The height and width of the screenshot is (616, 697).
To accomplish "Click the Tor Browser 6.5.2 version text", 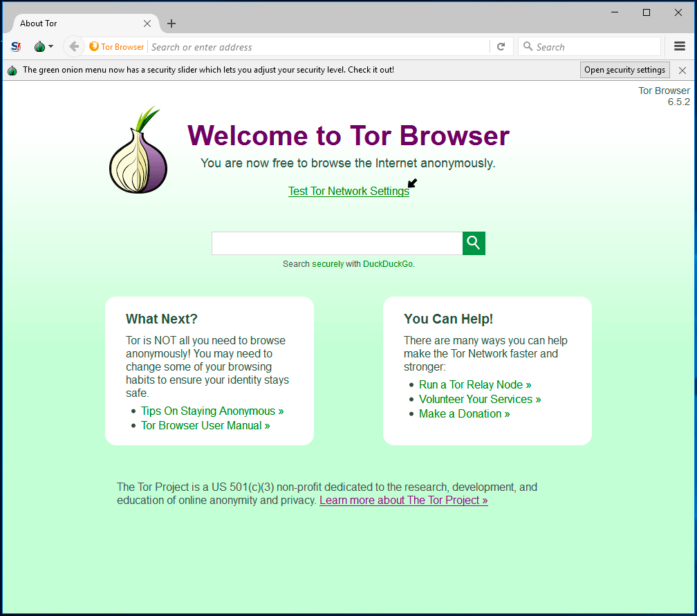I will (664, 97).
